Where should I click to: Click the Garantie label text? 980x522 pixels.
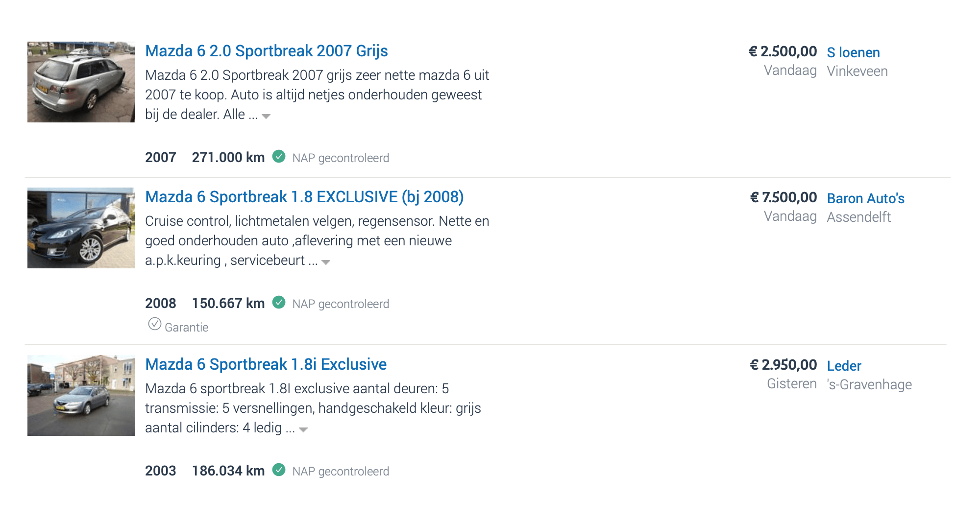click(186, 327)
